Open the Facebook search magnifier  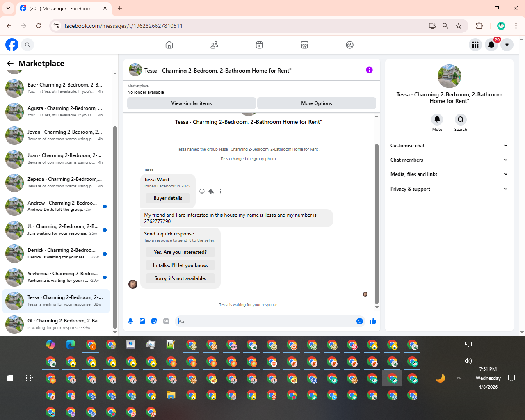(x=27, y=45)
